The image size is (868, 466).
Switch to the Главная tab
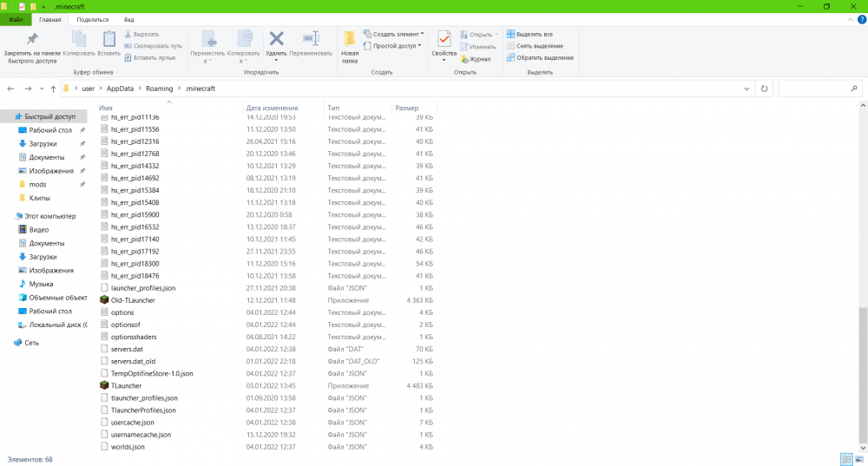49,19
